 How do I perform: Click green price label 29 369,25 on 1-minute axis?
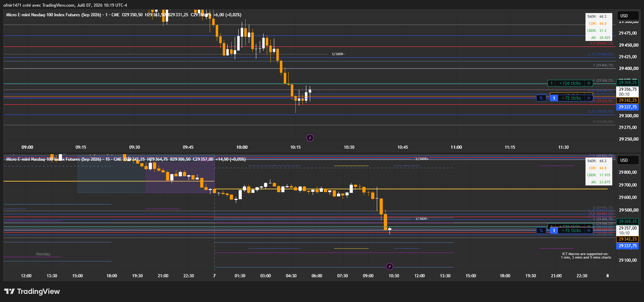pos(628,83)
